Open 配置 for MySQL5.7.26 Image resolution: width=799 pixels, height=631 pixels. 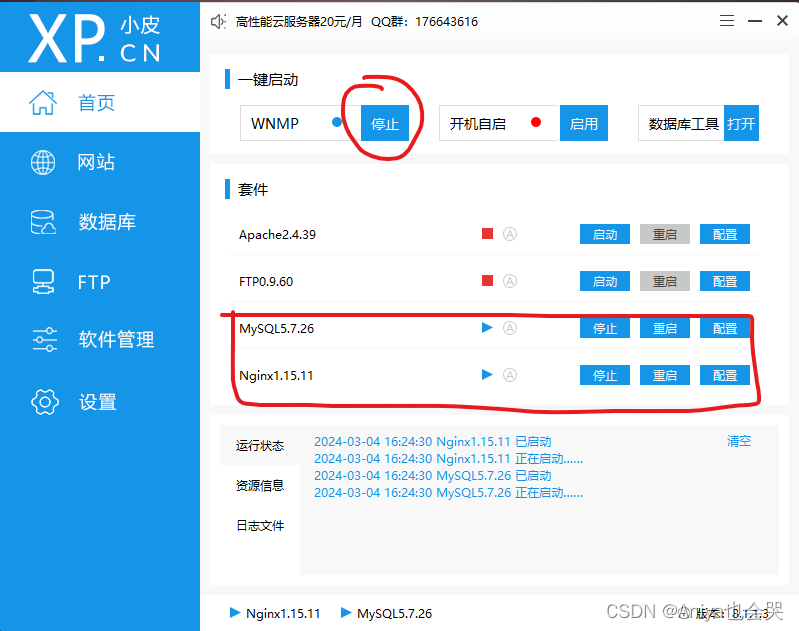click(x=725, y=328)
